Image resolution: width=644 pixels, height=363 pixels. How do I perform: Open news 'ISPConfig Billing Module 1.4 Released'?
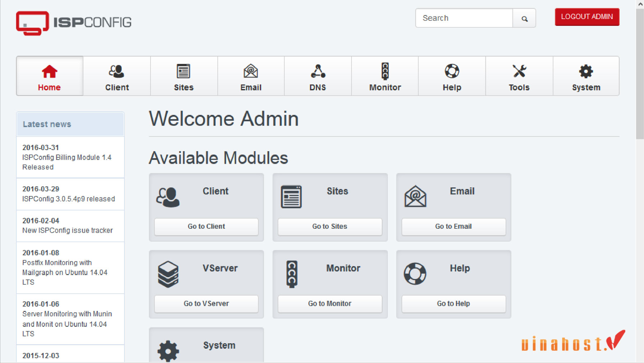pos(67,162)
